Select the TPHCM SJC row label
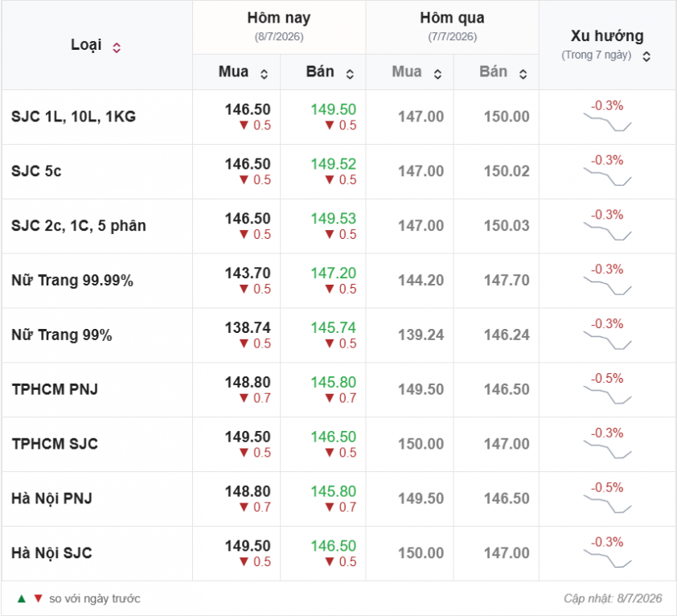 point(55,444)
